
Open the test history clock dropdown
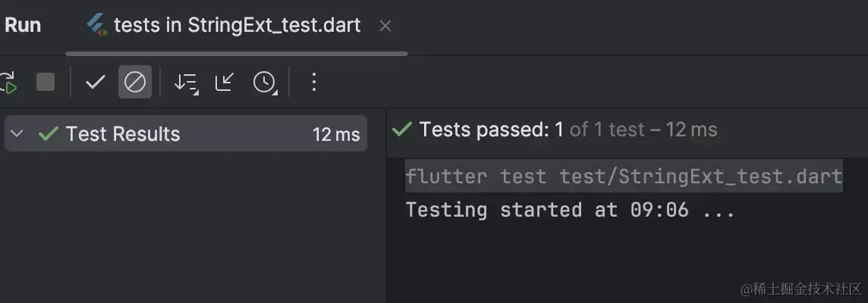(265, 83)
